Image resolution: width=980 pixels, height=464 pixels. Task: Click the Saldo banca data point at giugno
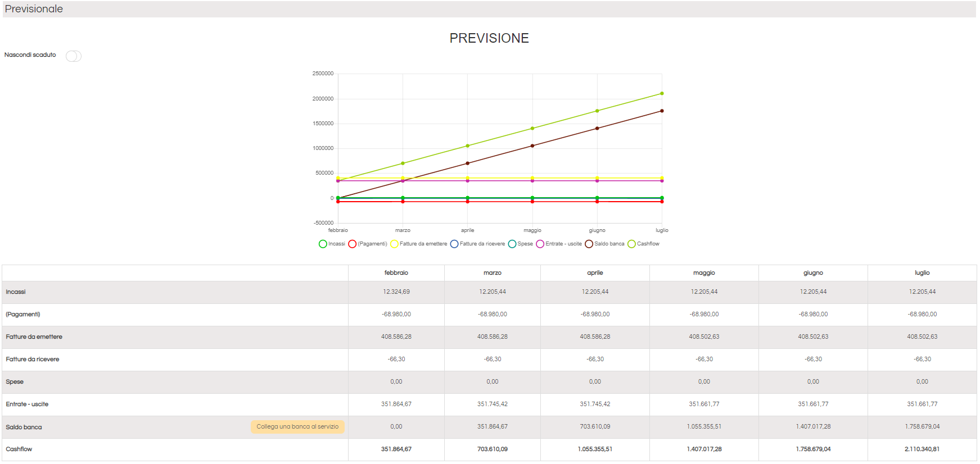click(x=597, y=129)
